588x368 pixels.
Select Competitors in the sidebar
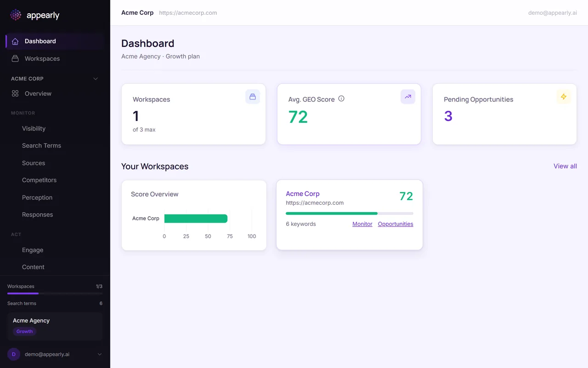39,180
